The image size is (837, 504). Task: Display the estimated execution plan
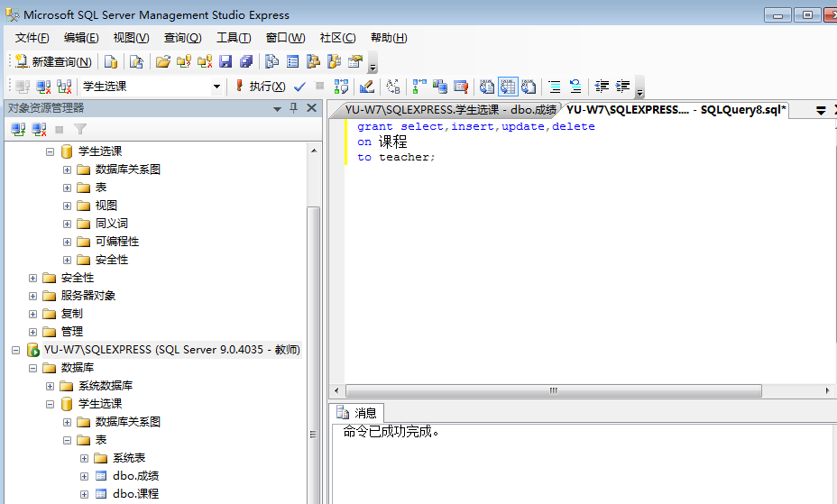coord(341,87)
